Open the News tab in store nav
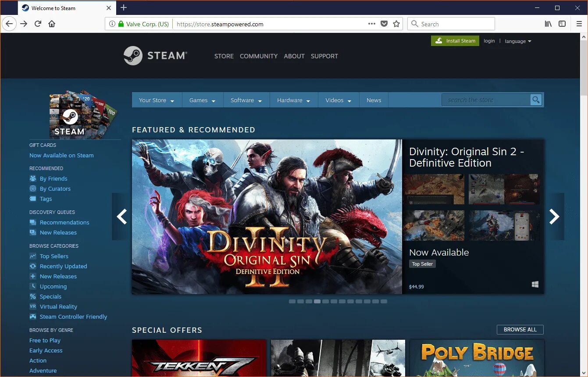 point(374,100)
